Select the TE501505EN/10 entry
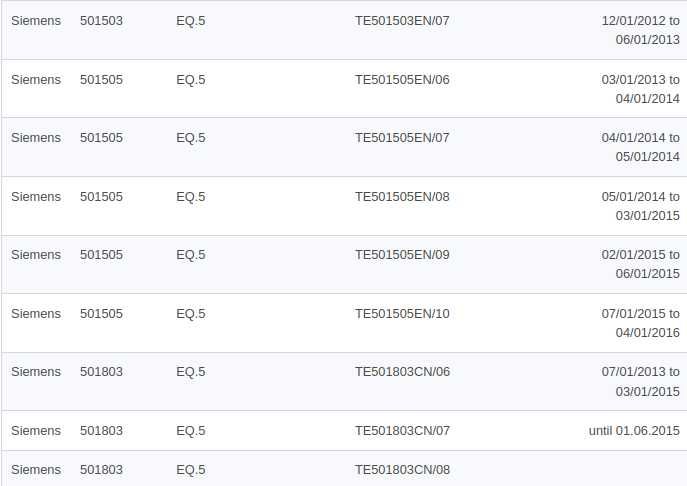 tap(402, 314)
